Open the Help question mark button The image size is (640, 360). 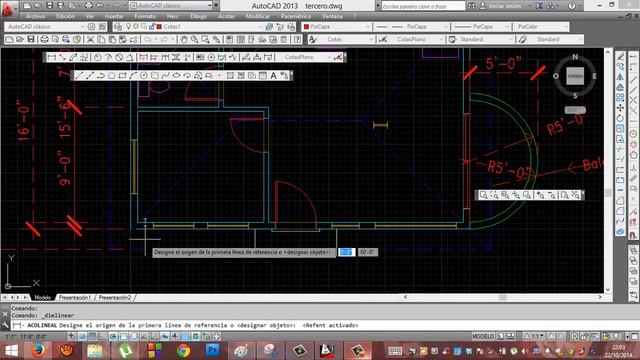(298, 39)
